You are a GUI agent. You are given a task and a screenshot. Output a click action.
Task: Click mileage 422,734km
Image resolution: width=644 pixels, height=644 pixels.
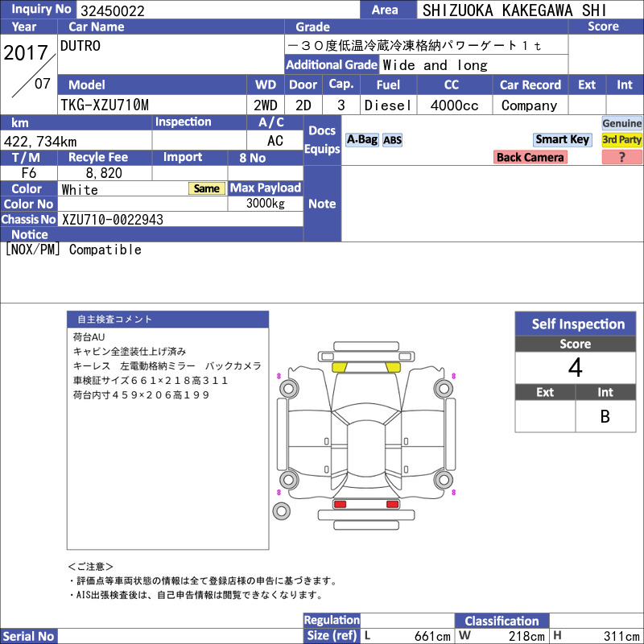tap(40, 142)
